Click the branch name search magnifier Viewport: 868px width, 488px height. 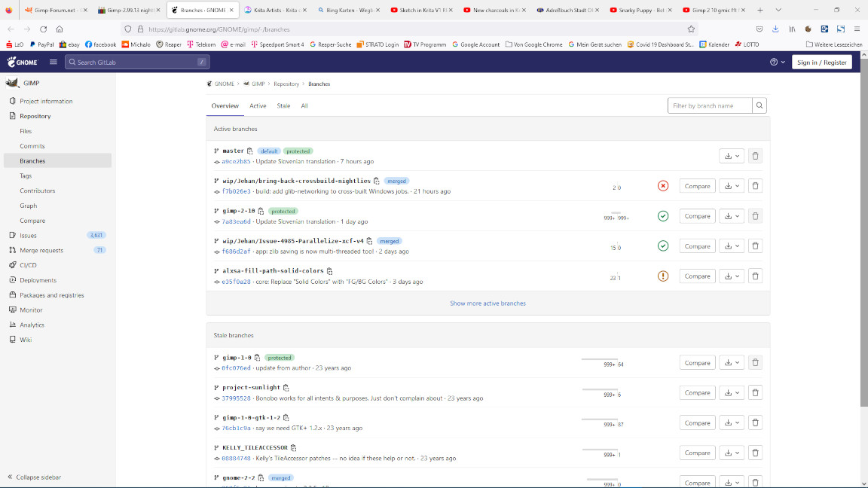(759, 105)
